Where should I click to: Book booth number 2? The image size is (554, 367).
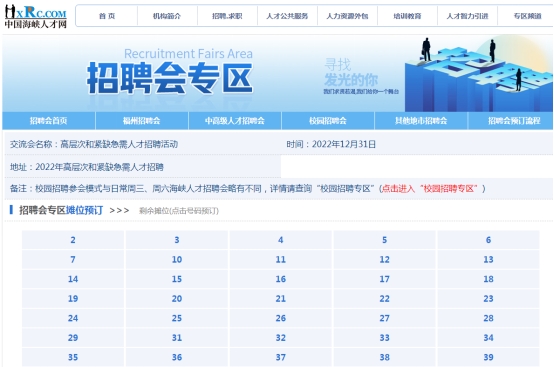pos(73,240)
